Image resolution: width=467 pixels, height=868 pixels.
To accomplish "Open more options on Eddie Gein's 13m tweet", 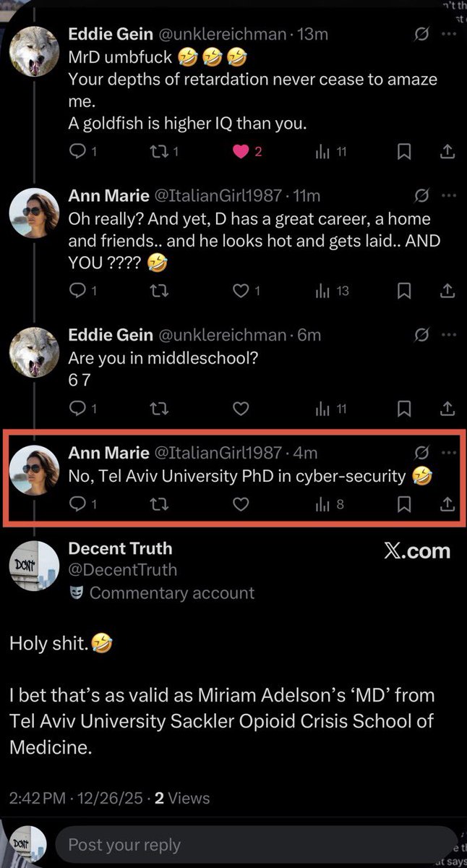I will (449, 33).
